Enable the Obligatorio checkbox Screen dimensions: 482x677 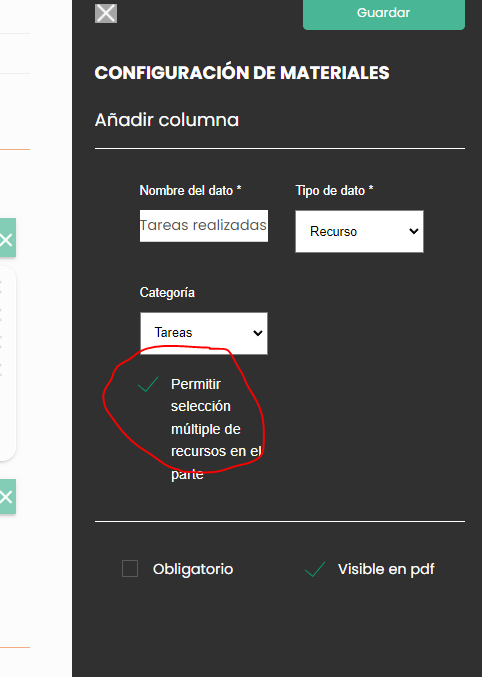pyautogui.click(x=130, y=569)
